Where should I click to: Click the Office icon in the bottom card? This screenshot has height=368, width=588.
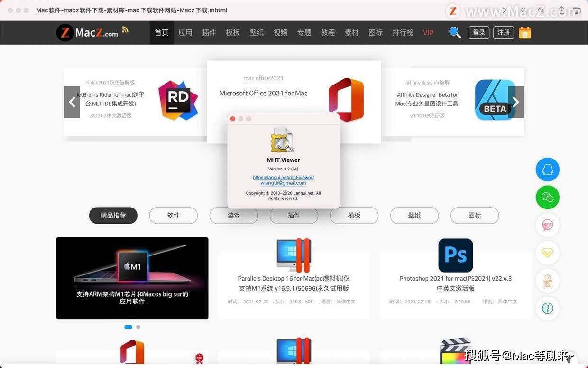[x=132, y=352]
